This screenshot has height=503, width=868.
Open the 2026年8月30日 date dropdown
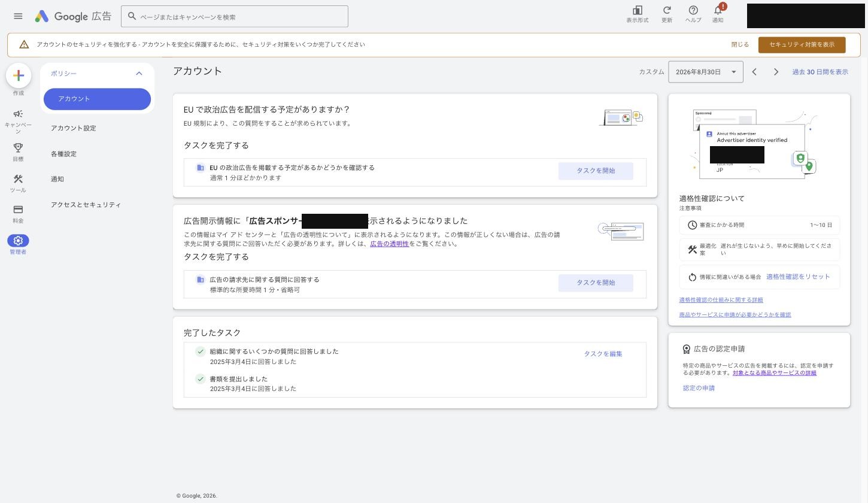(706, 72)
